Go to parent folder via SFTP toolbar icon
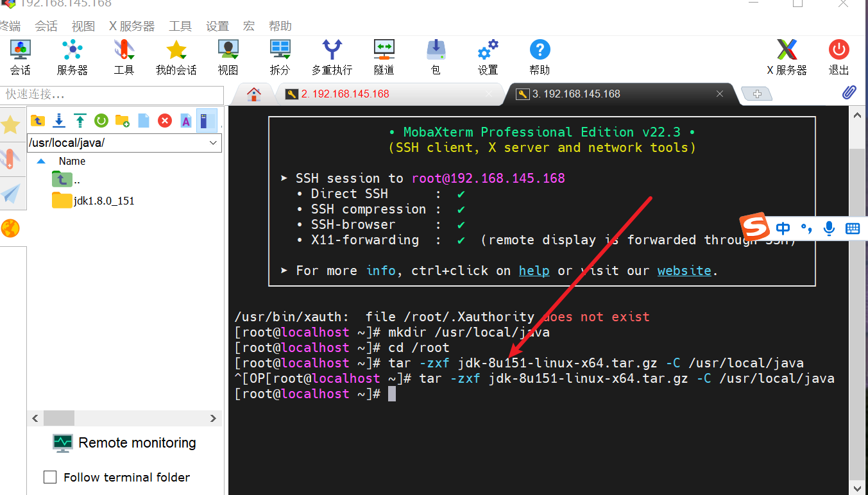The width and height of the screenshot is (868, 495). point(38,120)
